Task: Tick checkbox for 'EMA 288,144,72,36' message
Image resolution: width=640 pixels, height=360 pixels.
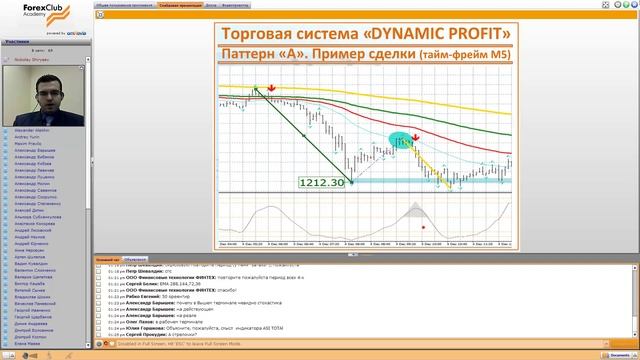Action: [98, 284]
